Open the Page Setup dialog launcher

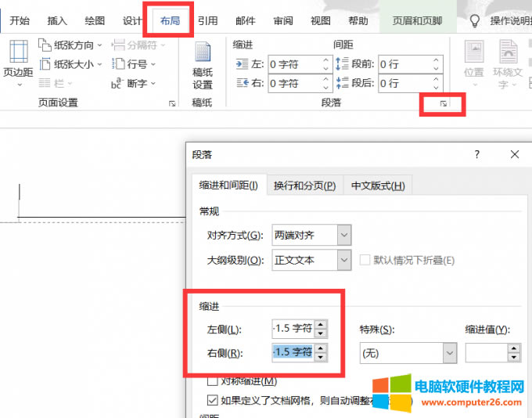point(172,103)
